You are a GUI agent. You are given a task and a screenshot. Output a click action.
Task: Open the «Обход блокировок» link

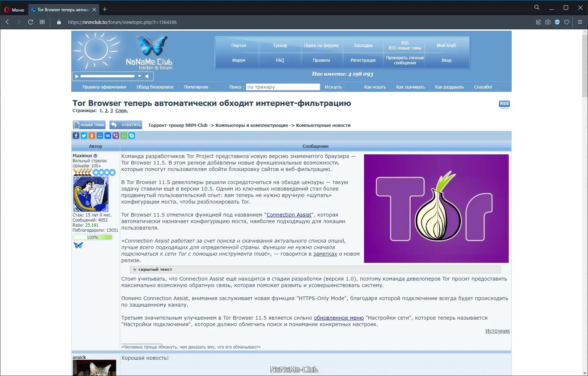tap(155, 87)
